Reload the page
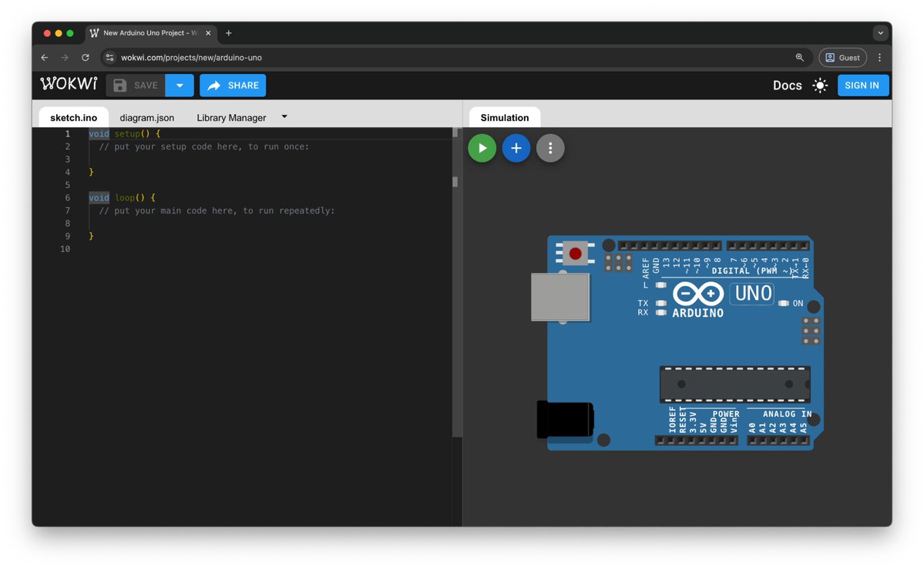Viewport: 924px width, 569px height. [86, 57]
